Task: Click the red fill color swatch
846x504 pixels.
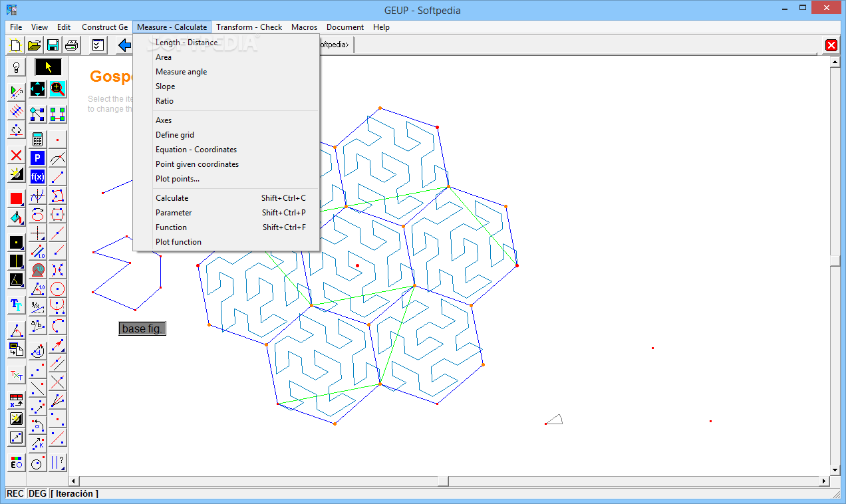Action: click(x=17, y=199)
